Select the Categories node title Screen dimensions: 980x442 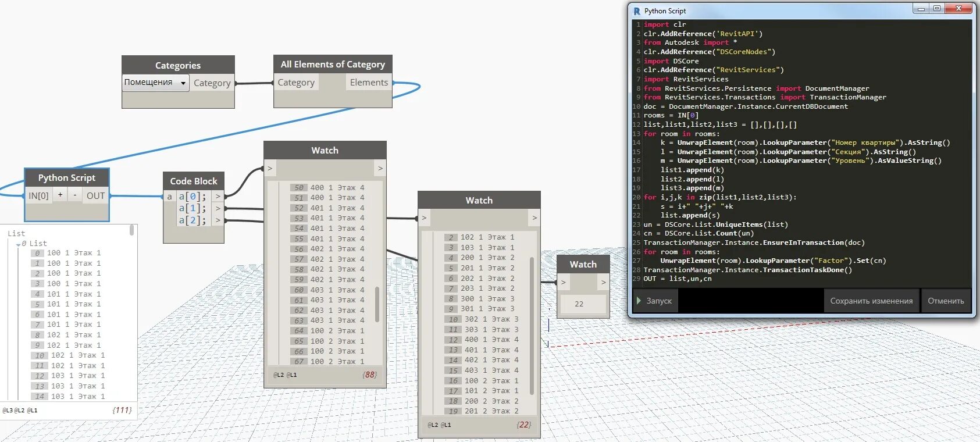point(178,66)
